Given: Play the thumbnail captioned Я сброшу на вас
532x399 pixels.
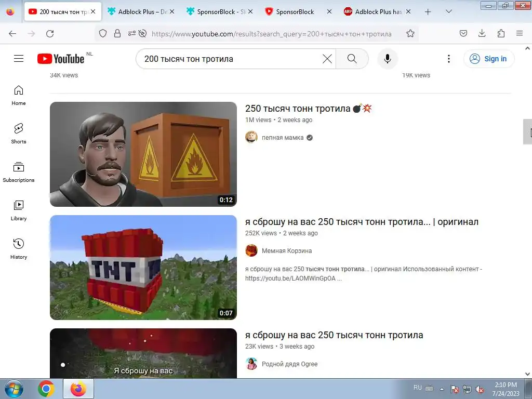Looking at the screenshot, I should pos(143,353).
